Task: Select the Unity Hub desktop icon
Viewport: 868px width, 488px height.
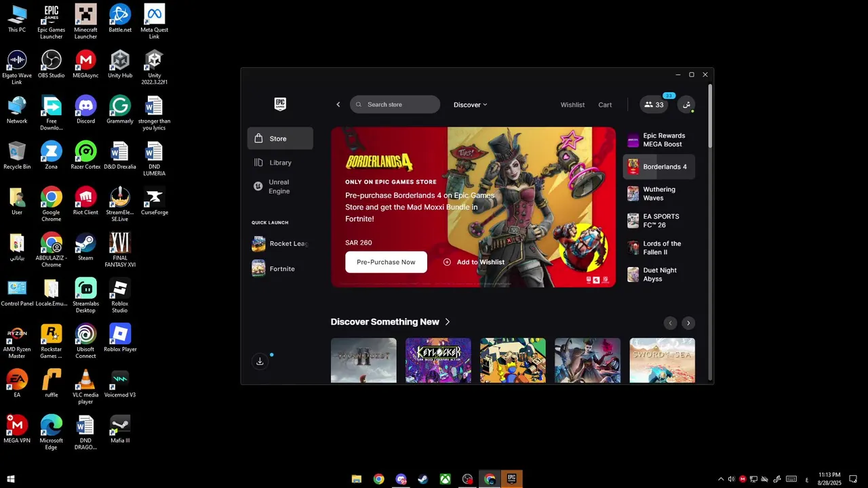Action: click(x=120, y=64)
